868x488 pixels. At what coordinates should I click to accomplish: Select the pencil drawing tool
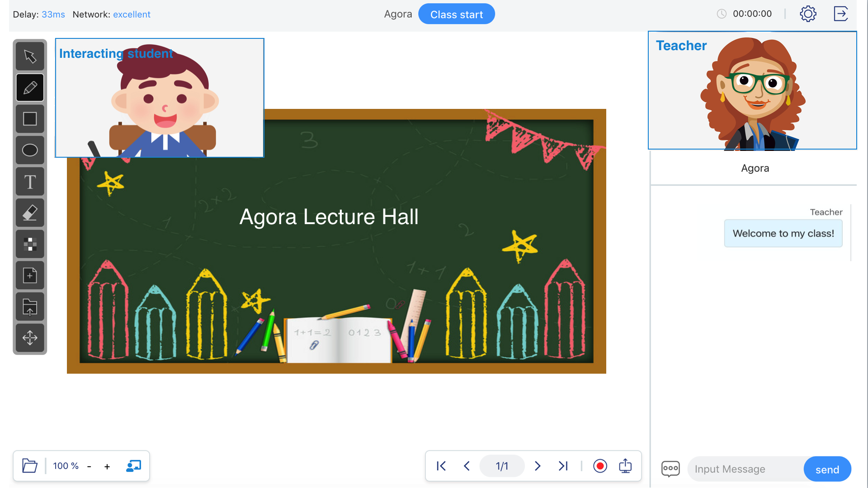pos(30,88)
